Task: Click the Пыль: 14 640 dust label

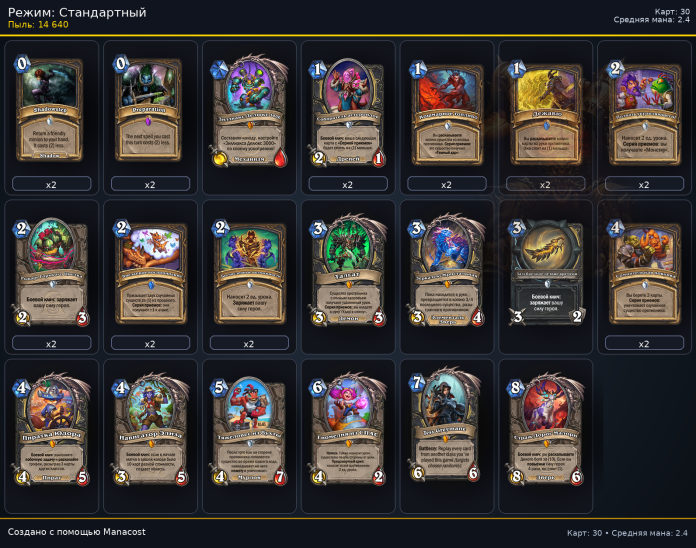Action: [38, 25]
